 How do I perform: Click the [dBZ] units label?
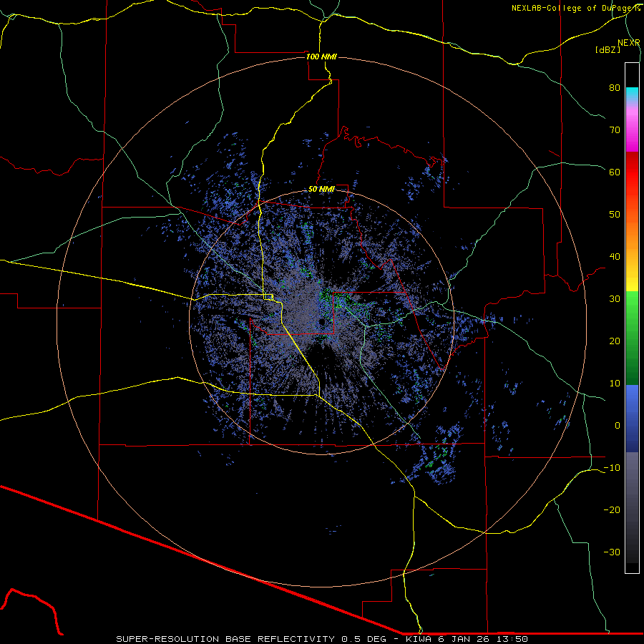pyautogui.click(x=608, y=49)
